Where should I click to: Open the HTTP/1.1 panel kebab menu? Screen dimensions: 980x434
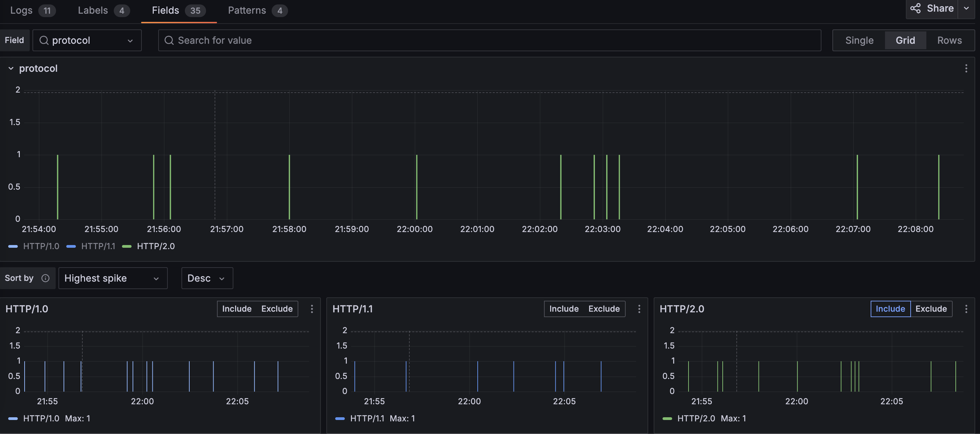coord(639,309)
